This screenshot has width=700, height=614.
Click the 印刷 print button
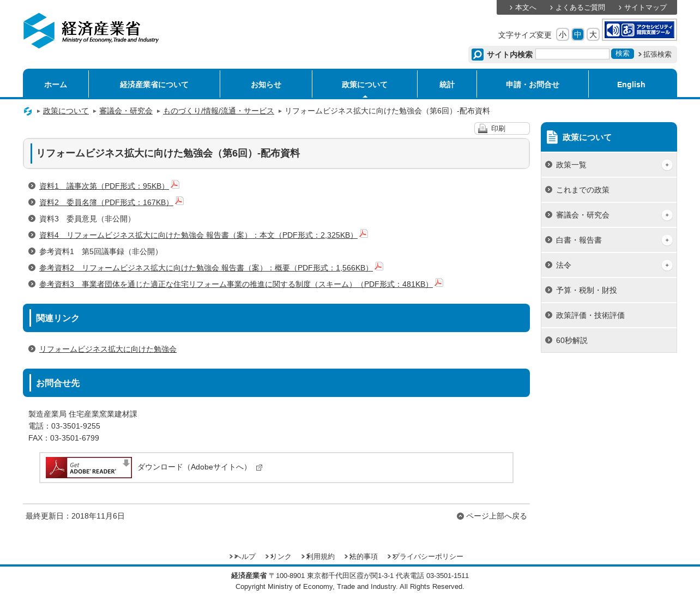[x=502, y=129]
